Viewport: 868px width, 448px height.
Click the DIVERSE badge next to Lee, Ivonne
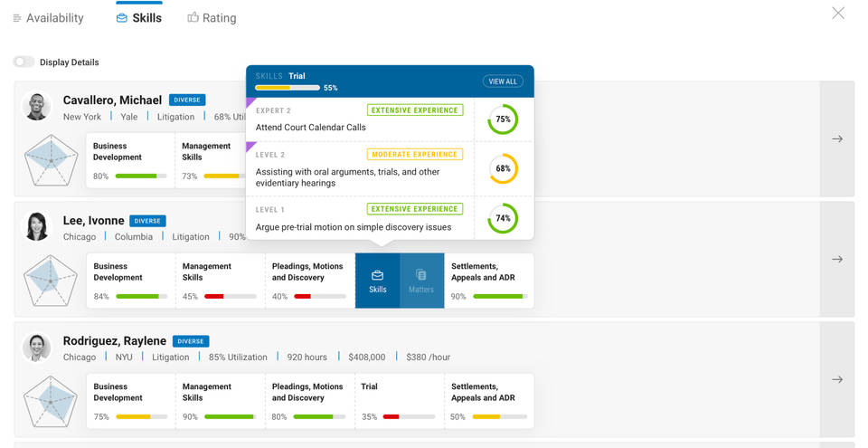(x=147, y=221)
